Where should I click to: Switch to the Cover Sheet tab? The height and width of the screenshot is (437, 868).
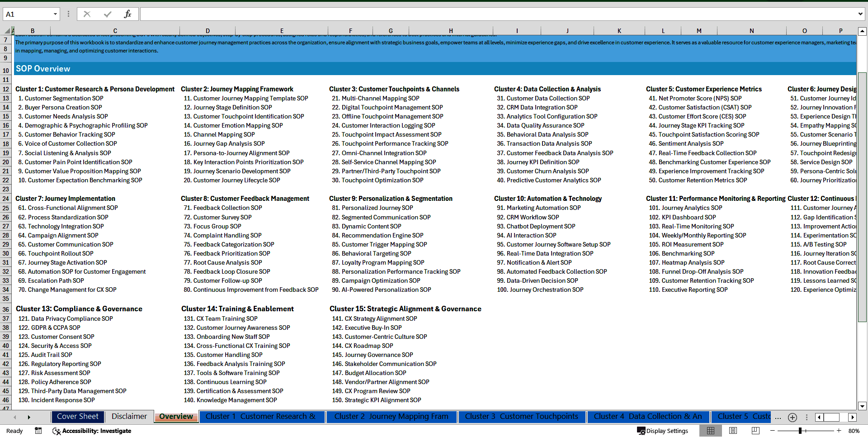pos(78,416)
